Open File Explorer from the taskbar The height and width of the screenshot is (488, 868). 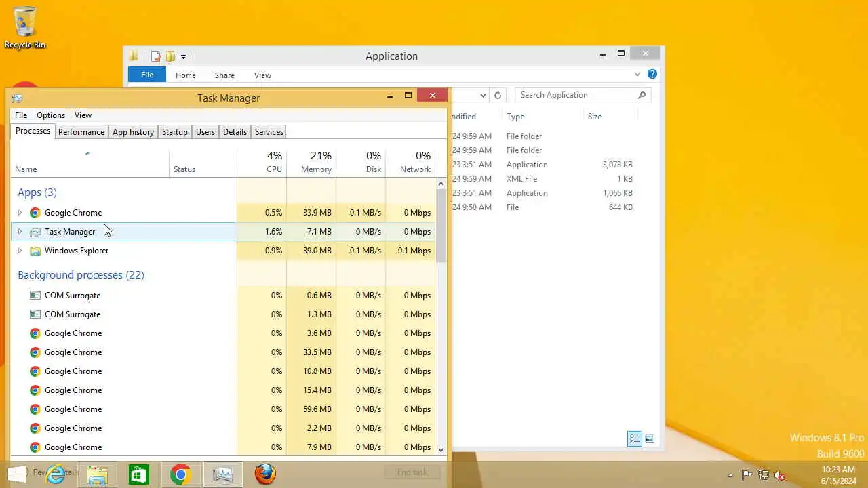[96, 474]
